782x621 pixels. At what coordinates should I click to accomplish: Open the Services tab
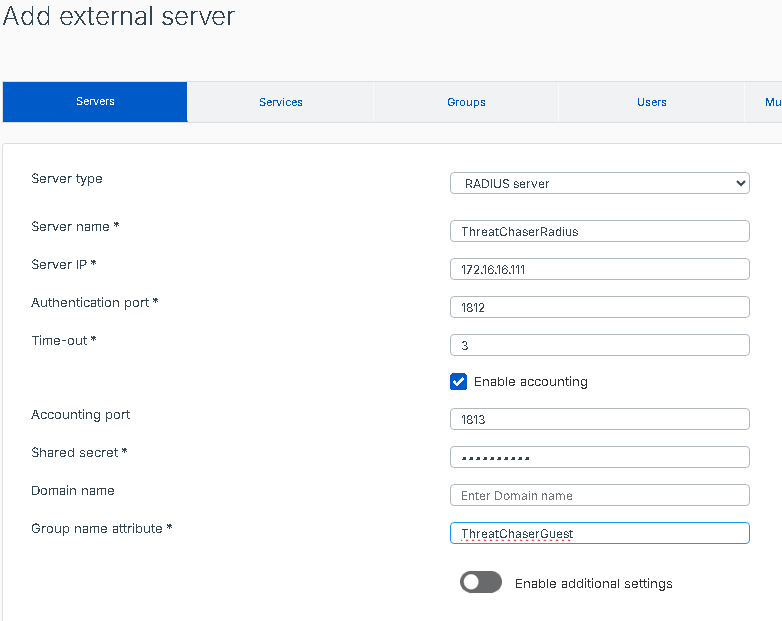click(x=280, y=102)
